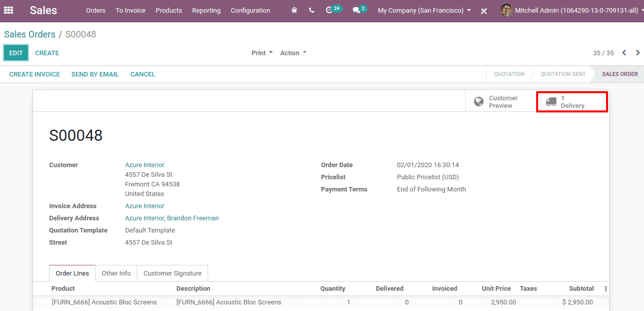Open Azure Interior, Brandon Freeman delivery link
This screenshot has width=644, height=311.
pyautogui.click(x=172, y=218)
